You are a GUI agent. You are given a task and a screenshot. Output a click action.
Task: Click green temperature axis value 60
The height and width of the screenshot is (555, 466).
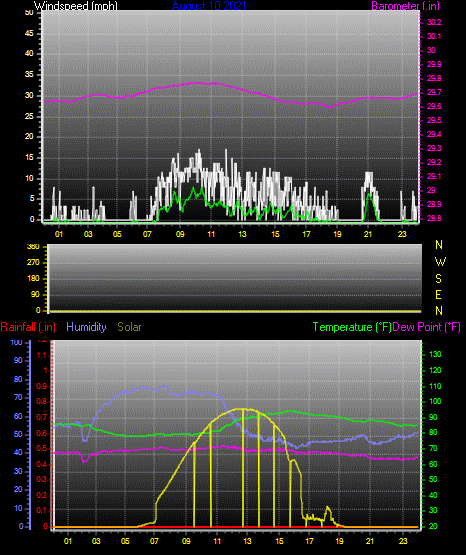[433, 464]
